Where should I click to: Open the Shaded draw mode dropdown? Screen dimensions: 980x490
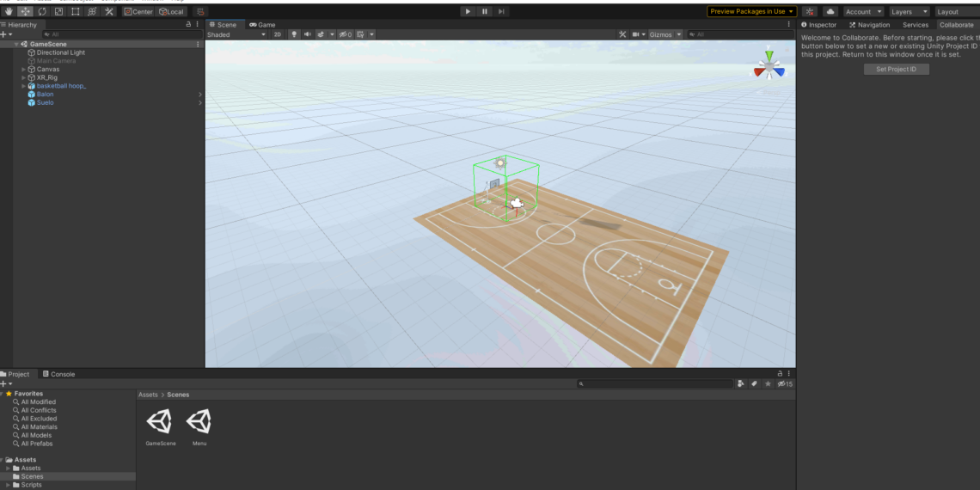click(x=237, y=34)
